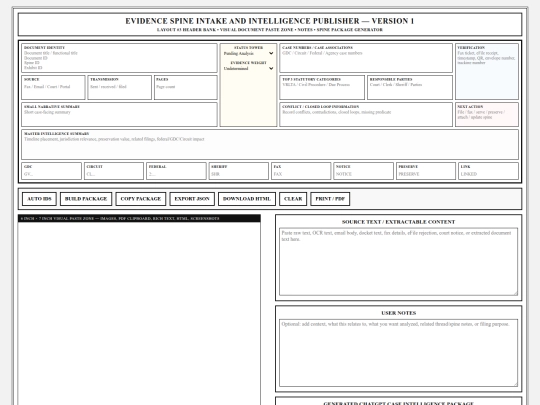Click into the Transmission field

120,87
